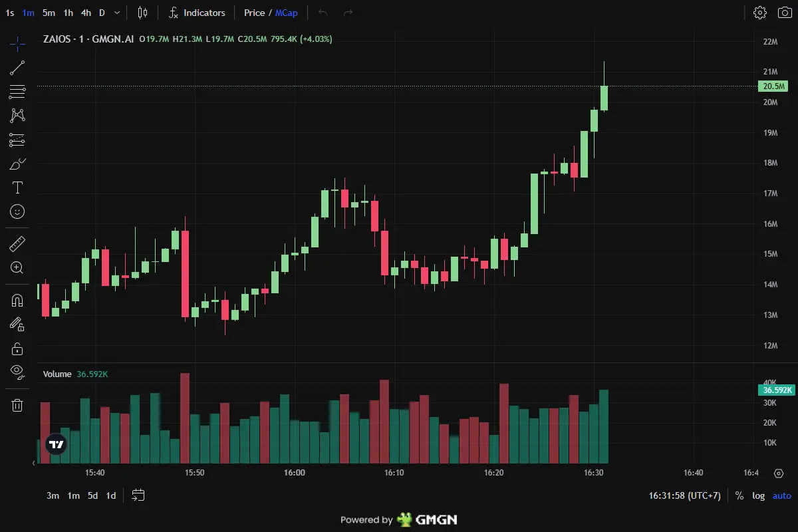Click the TradingView logo

[57, 445]
